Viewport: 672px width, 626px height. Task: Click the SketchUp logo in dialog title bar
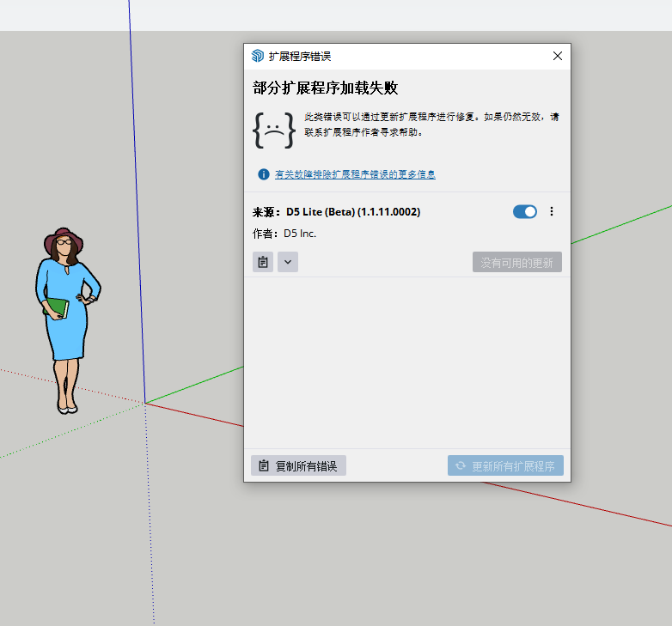point(257,56)
